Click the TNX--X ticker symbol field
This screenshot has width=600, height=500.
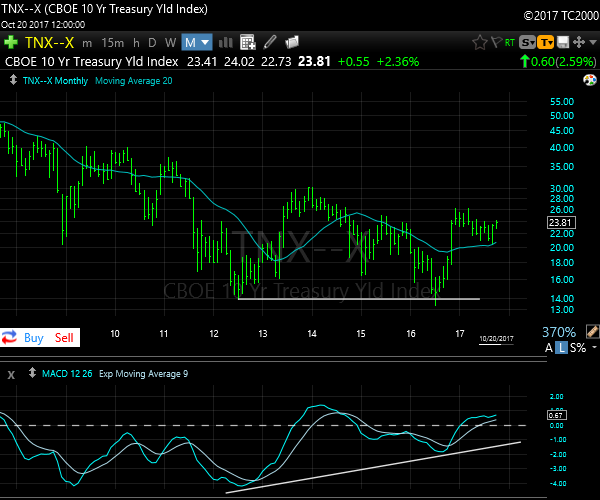(x=49, y=42)
